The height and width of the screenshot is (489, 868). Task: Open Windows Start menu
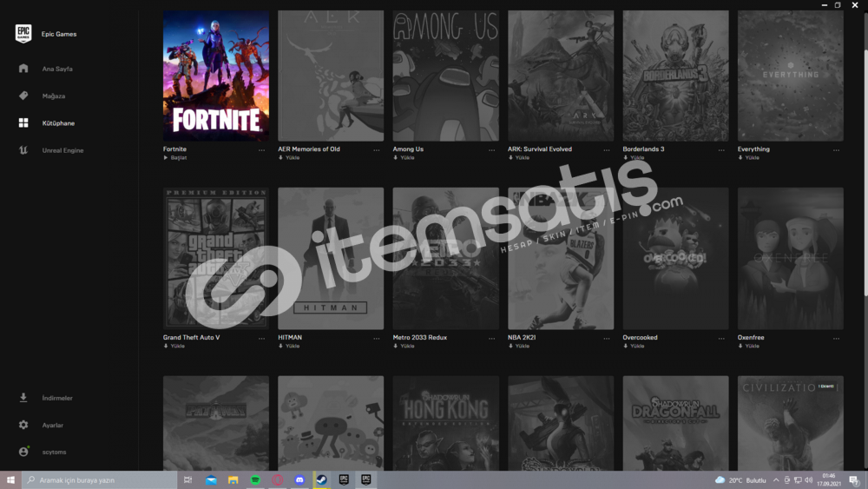point(10,479)
